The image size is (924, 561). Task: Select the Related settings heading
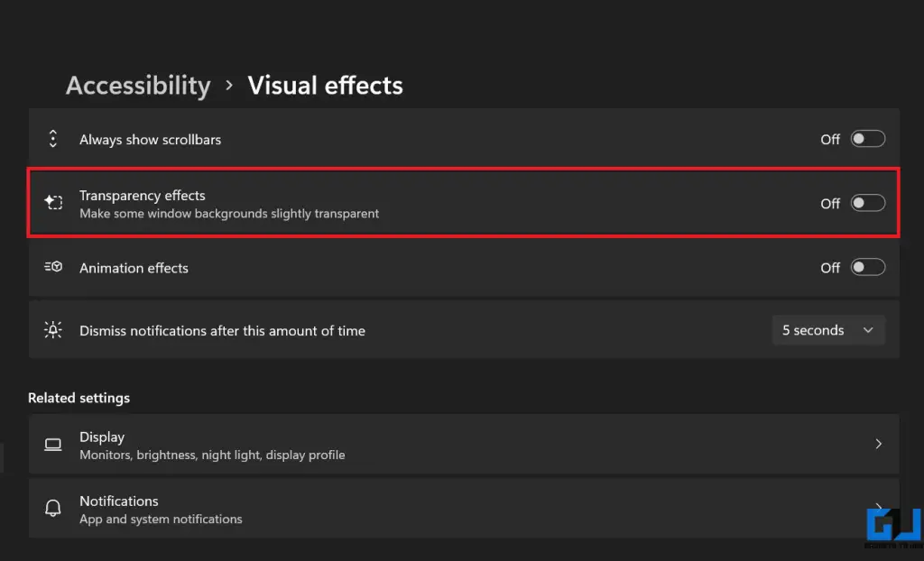tap(79, 398)
